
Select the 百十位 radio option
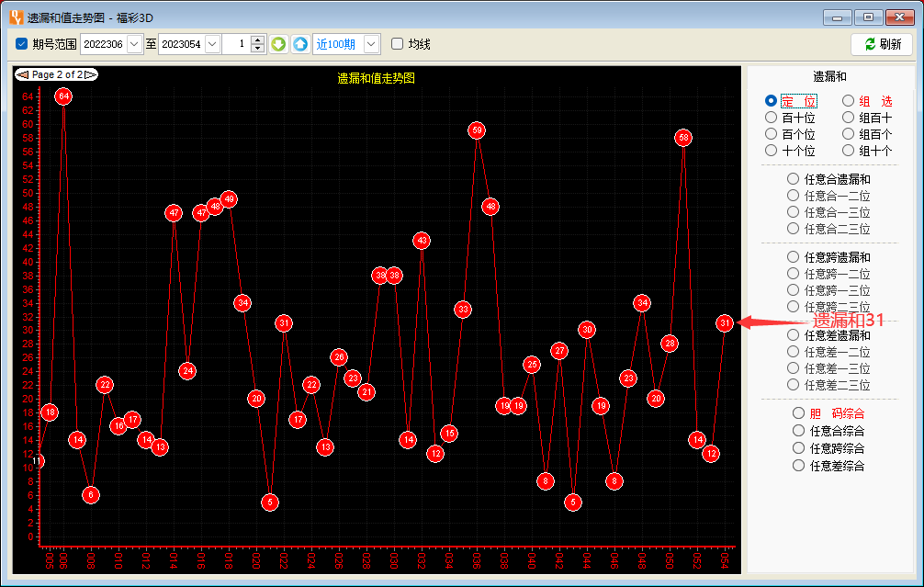tap(772, 118)
